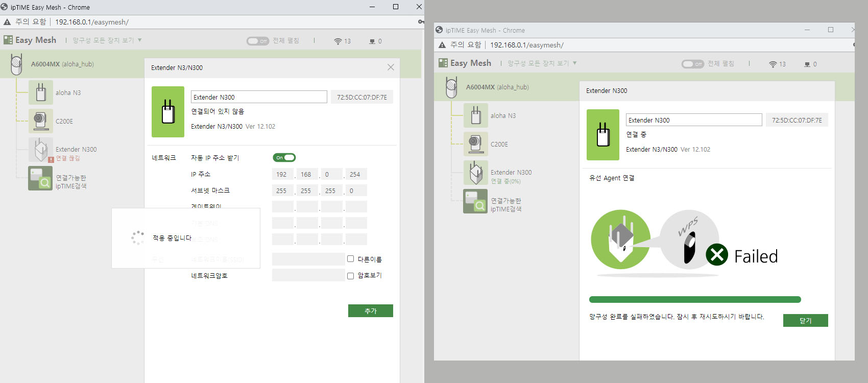
Task: Minimize the right ipTIME Easy Mesh window
Action: point(807,30)
